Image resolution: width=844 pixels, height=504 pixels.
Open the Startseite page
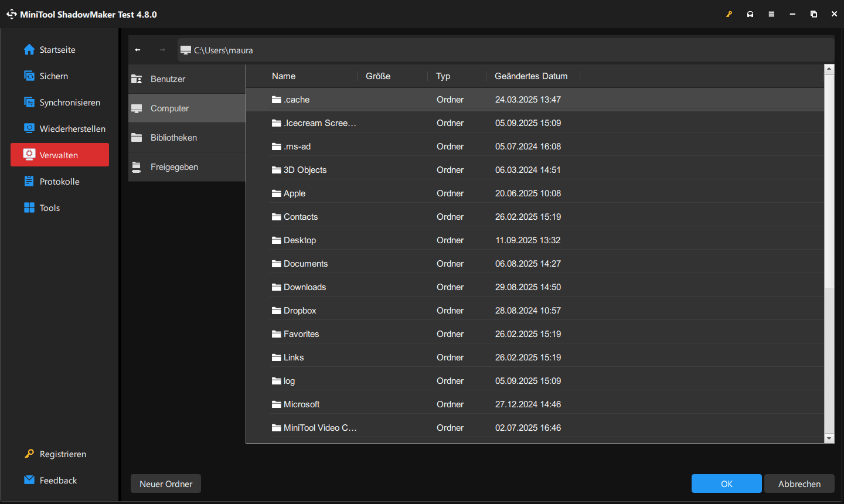[60, 50]
